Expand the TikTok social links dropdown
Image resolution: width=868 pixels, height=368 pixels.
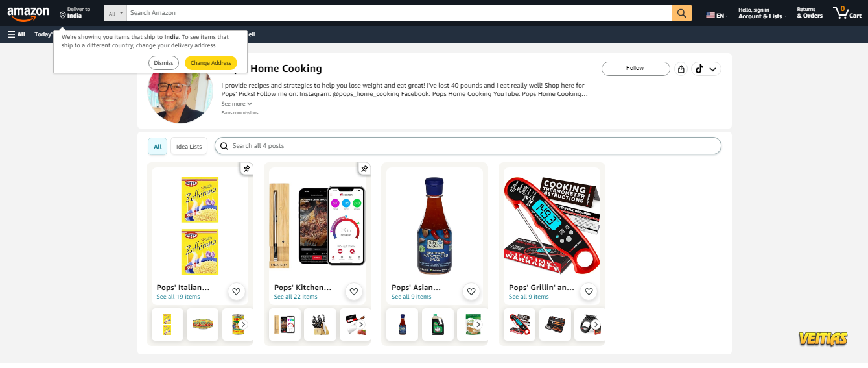click(x=706, y=69)
